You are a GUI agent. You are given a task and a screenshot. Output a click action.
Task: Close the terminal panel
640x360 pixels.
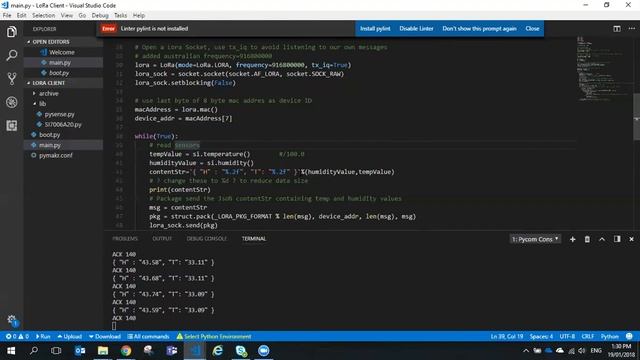point(631,239)
